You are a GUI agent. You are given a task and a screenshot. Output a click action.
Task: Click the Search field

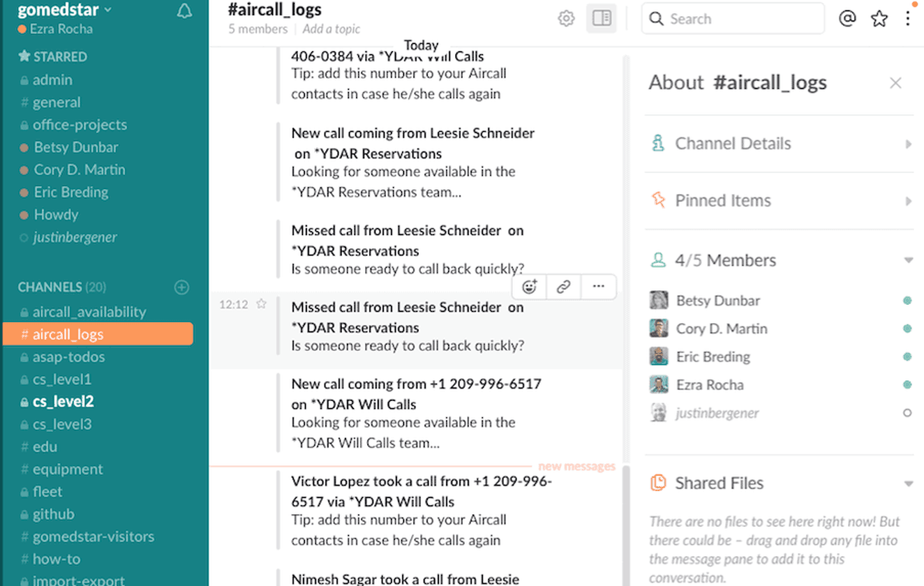733,19
